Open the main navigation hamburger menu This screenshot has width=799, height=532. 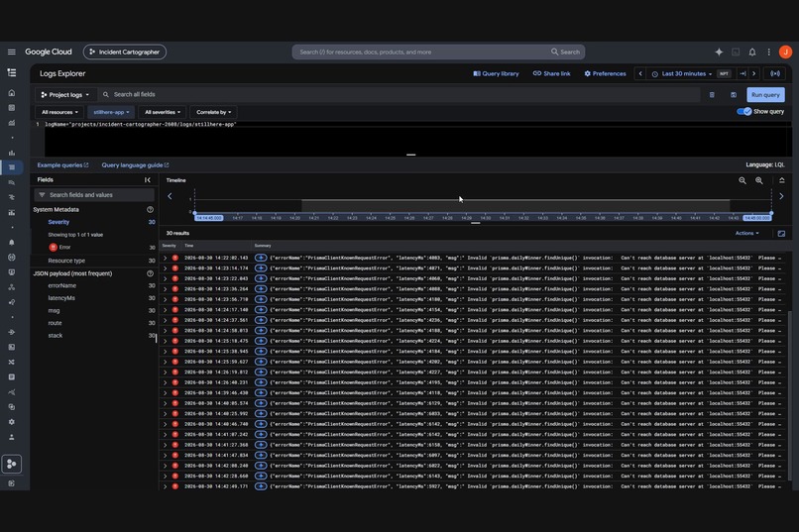(x=11, y=52)
